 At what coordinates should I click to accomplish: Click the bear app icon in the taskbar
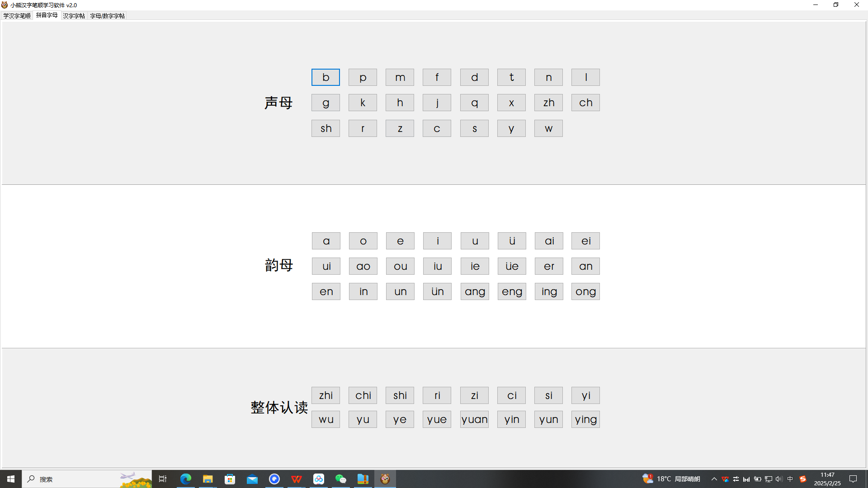(x=385, y=479)
